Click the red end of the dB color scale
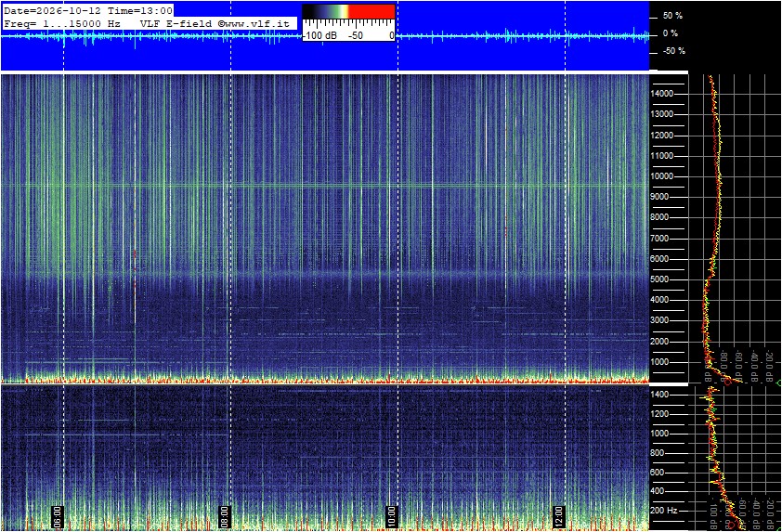The height and width of the screenshot is (532, 782). [x=371, y=11]
